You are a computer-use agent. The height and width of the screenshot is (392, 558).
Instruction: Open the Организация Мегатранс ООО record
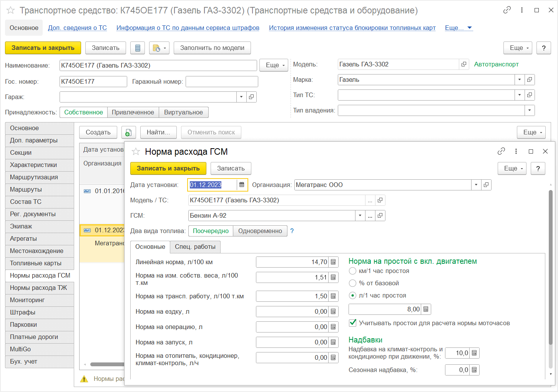pyautogui.click(x=486, y=185)
